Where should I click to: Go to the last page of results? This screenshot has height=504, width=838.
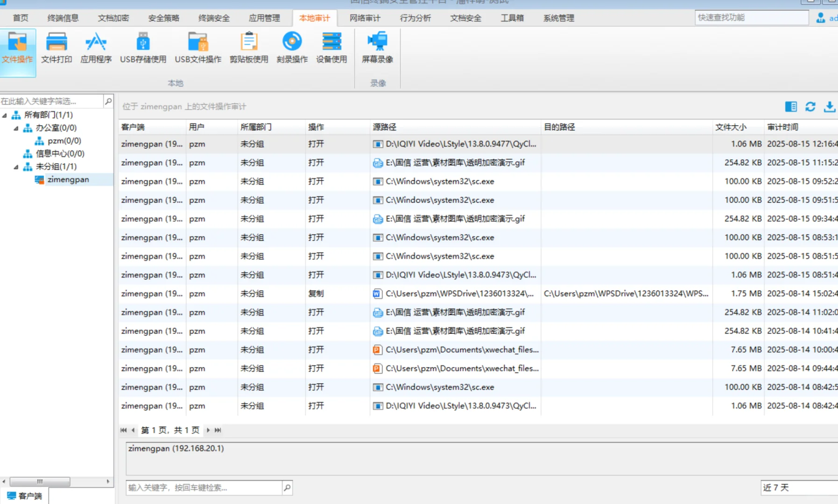pos(218,430)
